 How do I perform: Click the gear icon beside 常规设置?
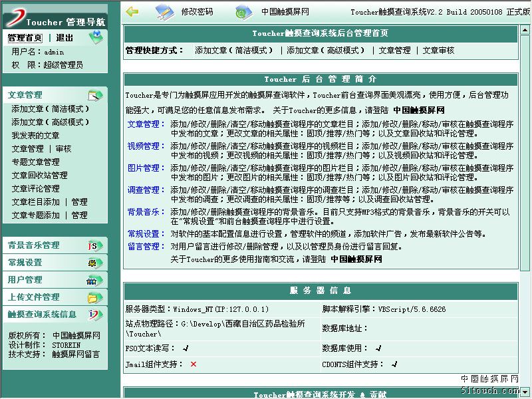[95, 263]
